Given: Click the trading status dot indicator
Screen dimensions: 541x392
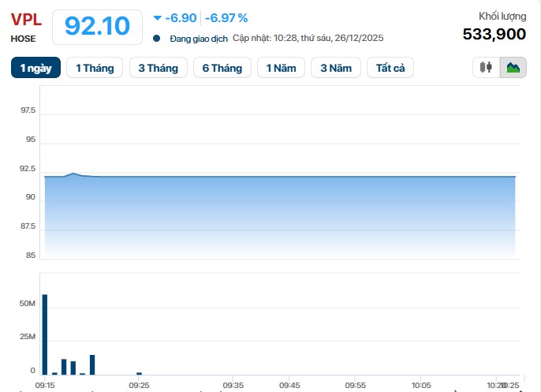Looking at the screenshot, I should point(157,38).
